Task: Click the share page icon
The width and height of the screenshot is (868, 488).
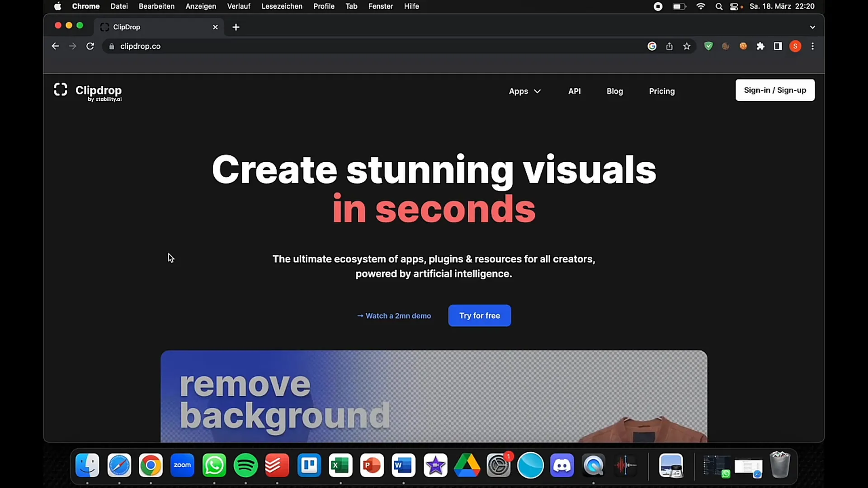Action: click(x=670, y=46)
